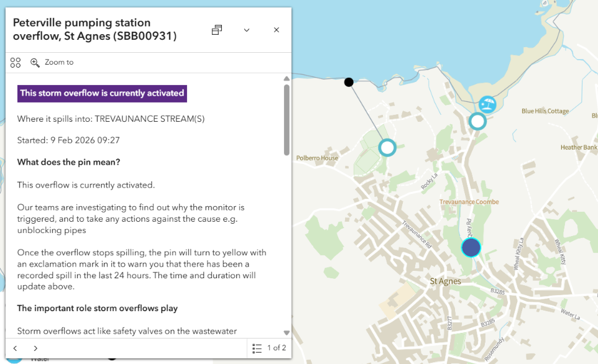
Task: Click teal ring marker near Polberro House
Action: click(x=387, y=147)
